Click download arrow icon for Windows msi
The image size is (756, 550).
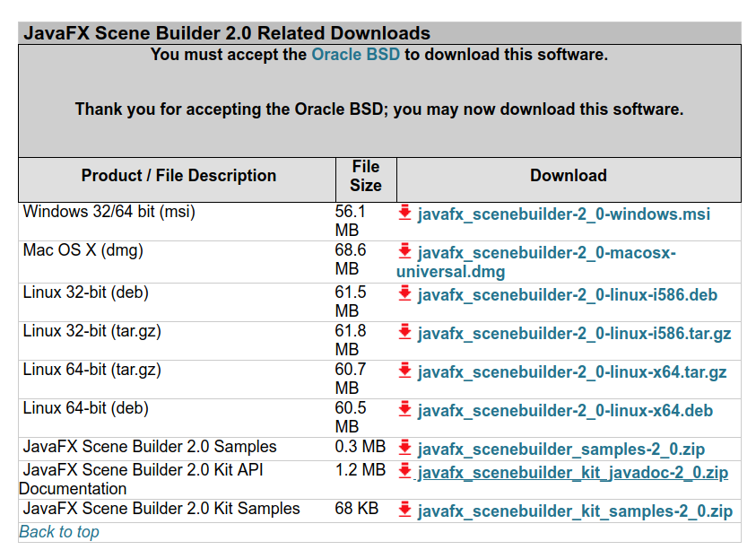coord(405,213)
